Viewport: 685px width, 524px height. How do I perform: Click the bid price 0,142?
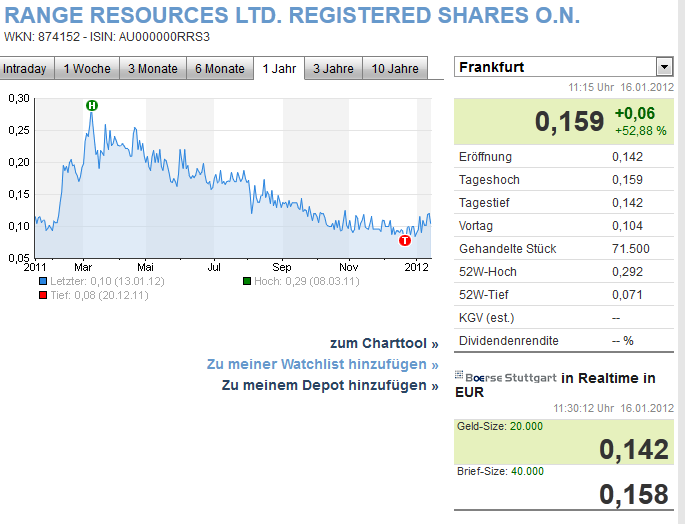pyautogui.click(x=633, y=449)
